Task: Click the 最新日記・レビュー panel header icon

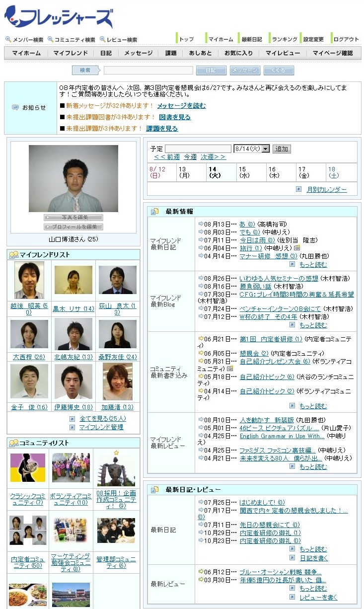Action: pyautogui.click(x=155, y=490)
